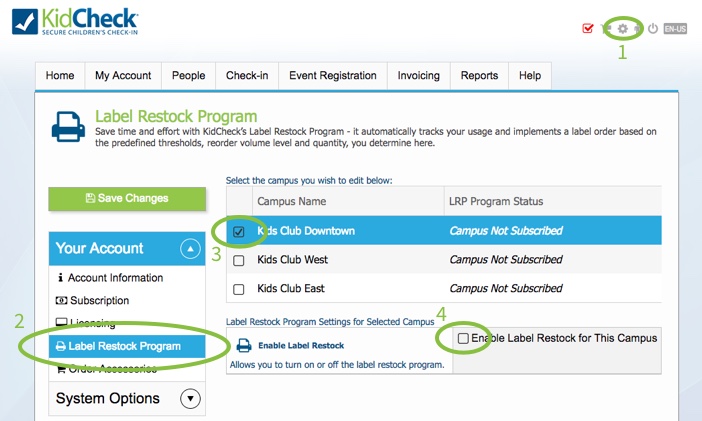702x421 pixels.
Task: Open settings via the gear icon
Action: 622,29
